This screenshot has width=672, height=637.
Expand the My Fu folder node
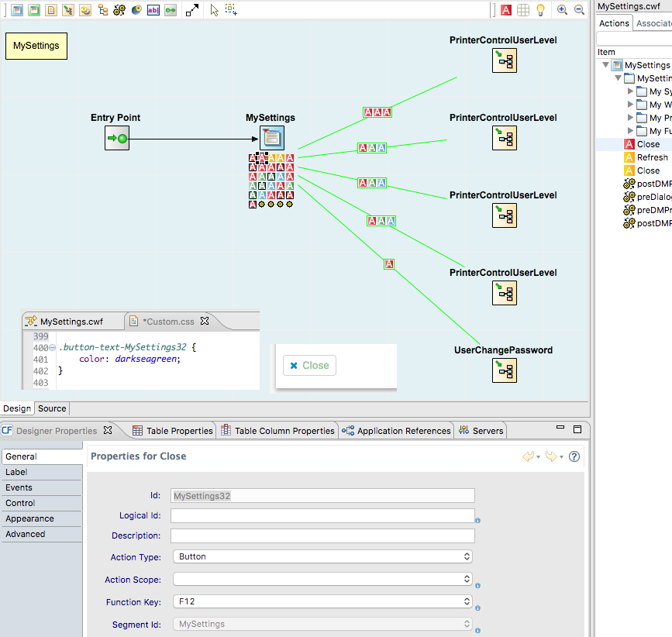coord(630,131)
